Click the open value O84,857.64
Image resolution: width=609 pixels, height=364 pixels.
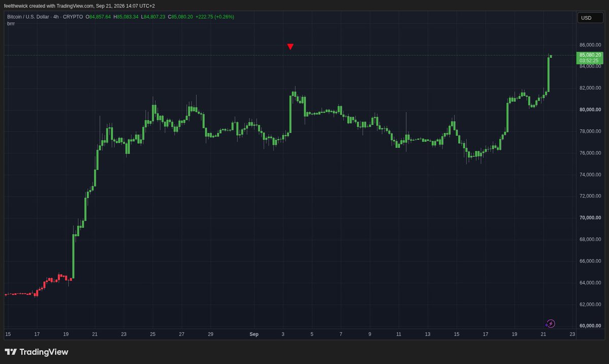click(98, 17)
